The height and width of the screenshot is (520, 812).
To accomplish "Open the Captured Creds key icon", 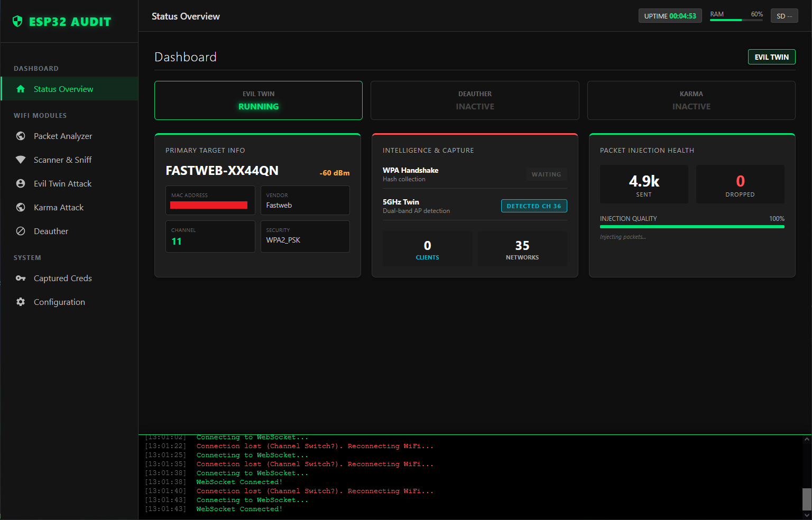I will pyautogui.click(x=20, y=278).
